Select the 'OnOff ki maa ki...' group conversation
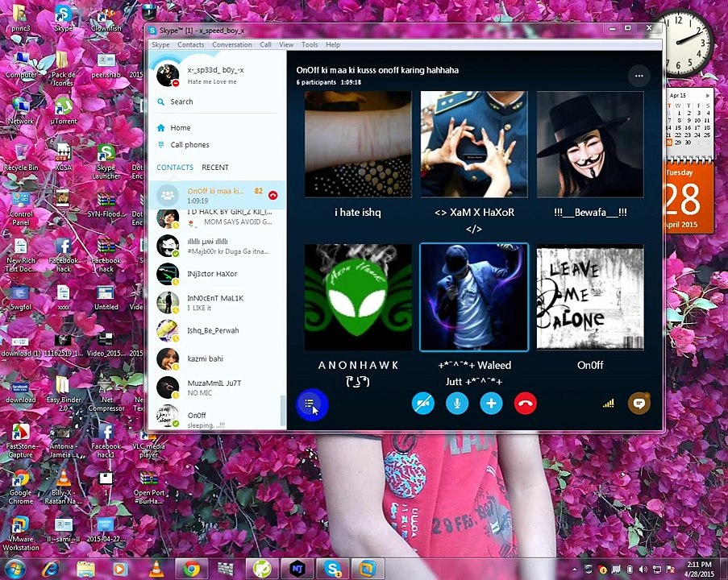728x580 pixels. [x=218, y=195]
